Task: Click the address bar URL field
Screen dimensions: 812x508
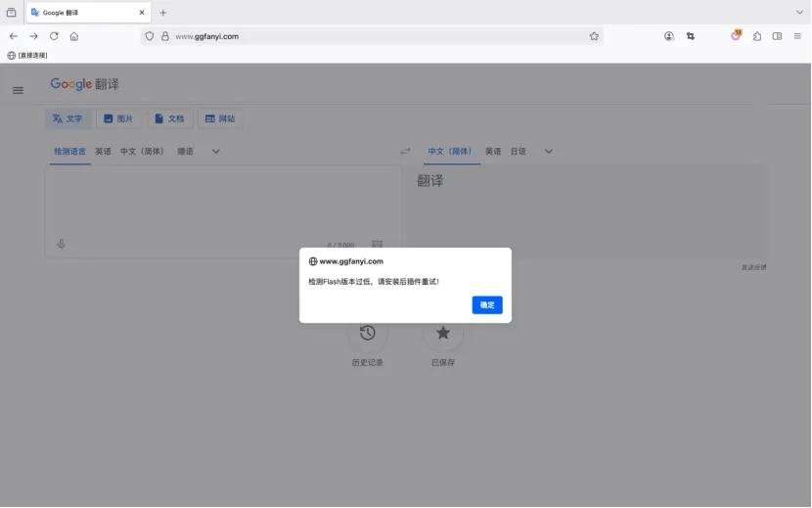Action: tap(373, 36)
